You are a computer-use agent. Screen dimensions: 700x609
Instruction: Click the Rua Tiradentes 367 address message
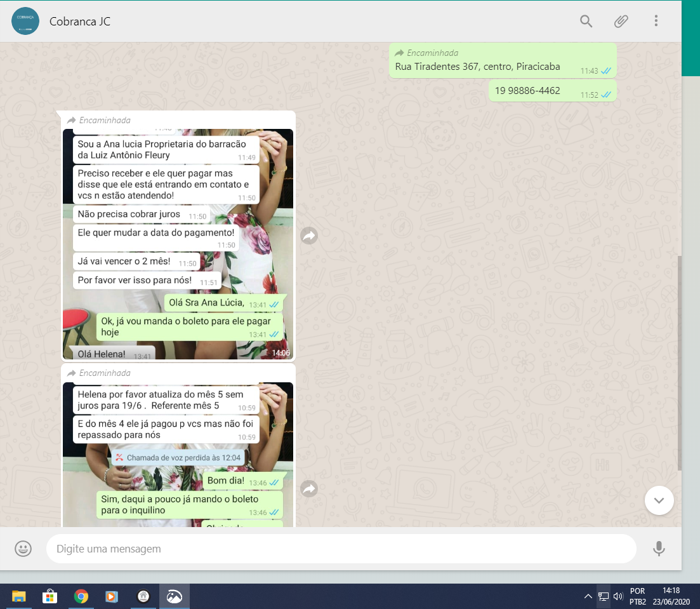click(x=477, y=67)
